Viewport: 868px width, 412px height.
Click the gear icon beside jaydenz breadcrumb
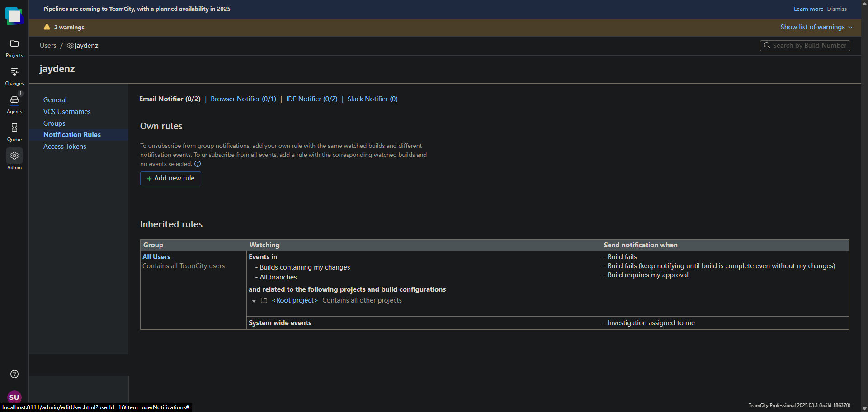point(70,46)
